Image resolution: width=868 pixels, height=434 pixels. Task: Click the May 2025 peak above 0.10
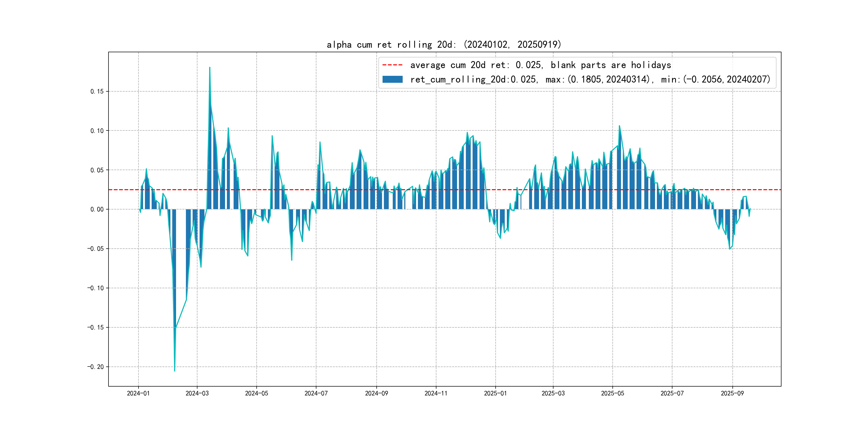[619, 126]
